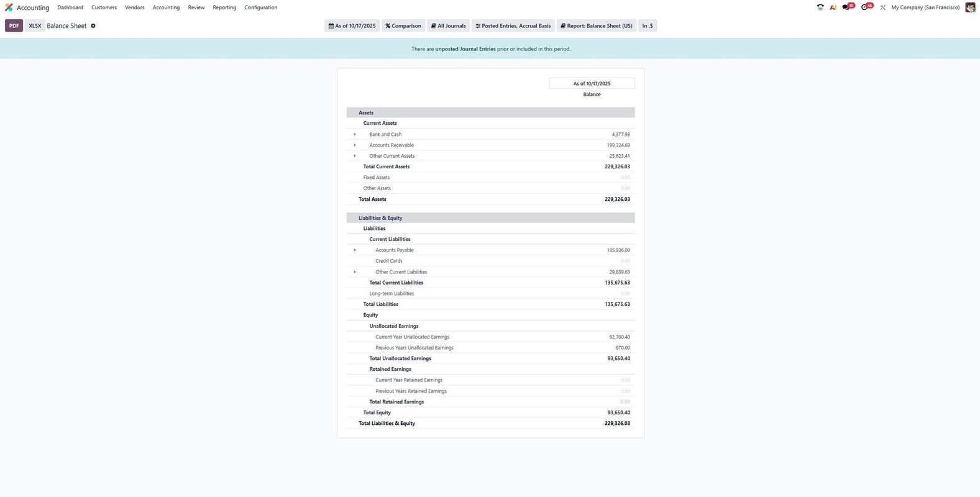
Task: Click the debug tools wrench icon
Action: tap(882, 7)
